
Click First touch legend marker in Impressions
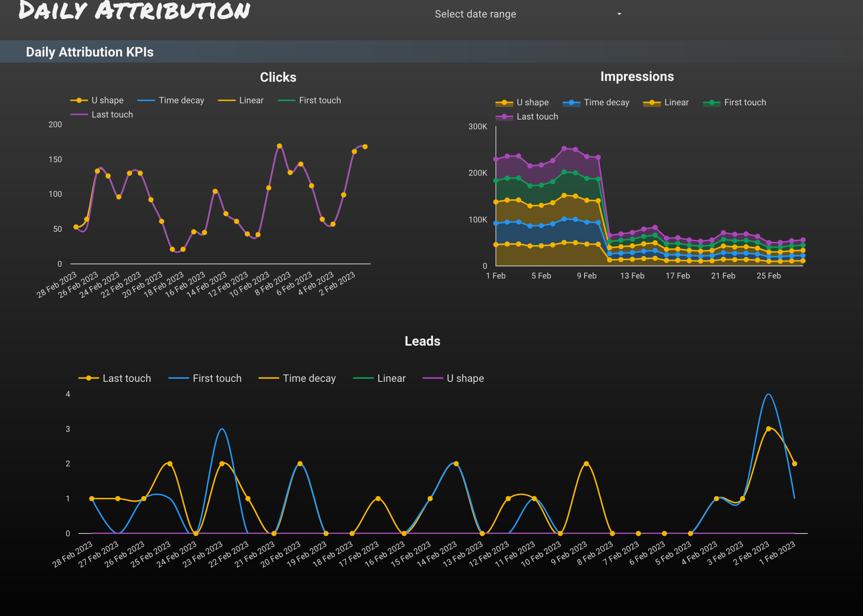[x=711, y=103]
